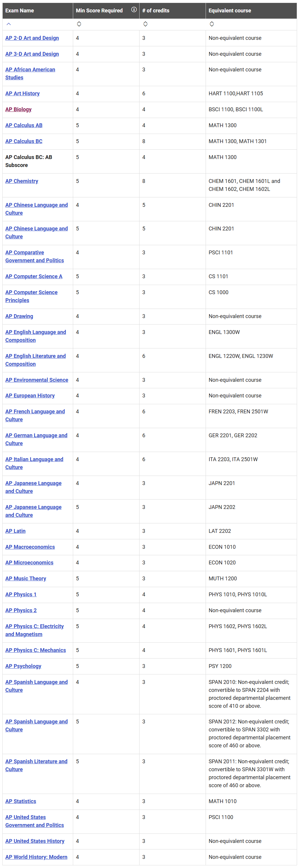Open AP United States History link

click(x=35, y=841)
